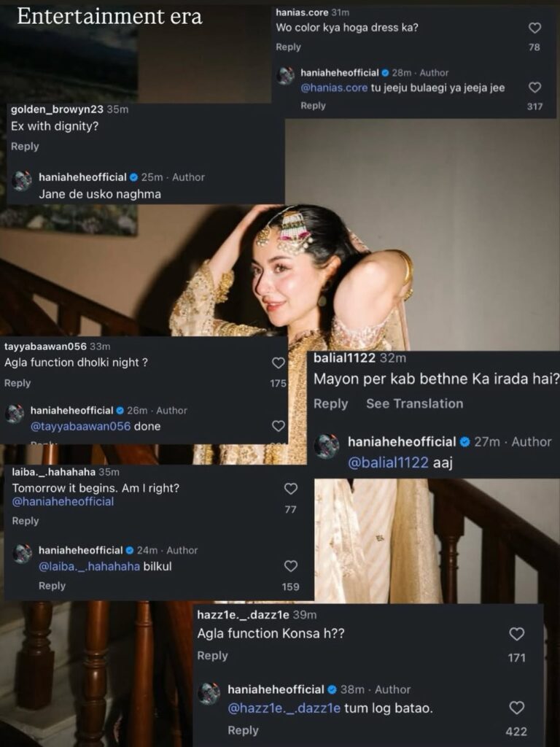Screen dimensions: 560x747
Task: Like laiba's 'Tomorrow it begins' comment
Action: coord(290,489)
